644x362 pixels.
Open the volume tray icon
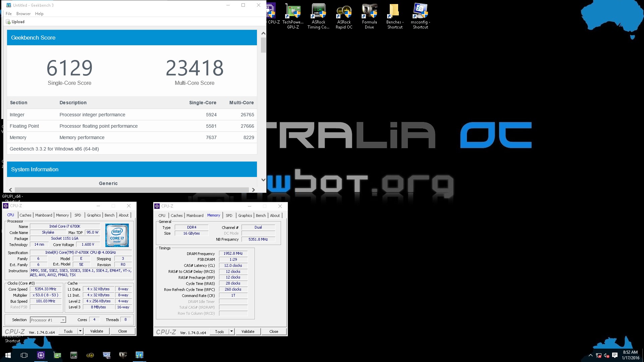[x=606, y=355]
